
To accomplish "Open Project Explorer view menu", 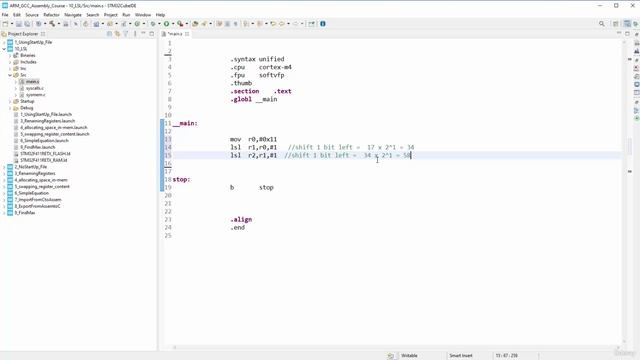I will pos(135,34).
